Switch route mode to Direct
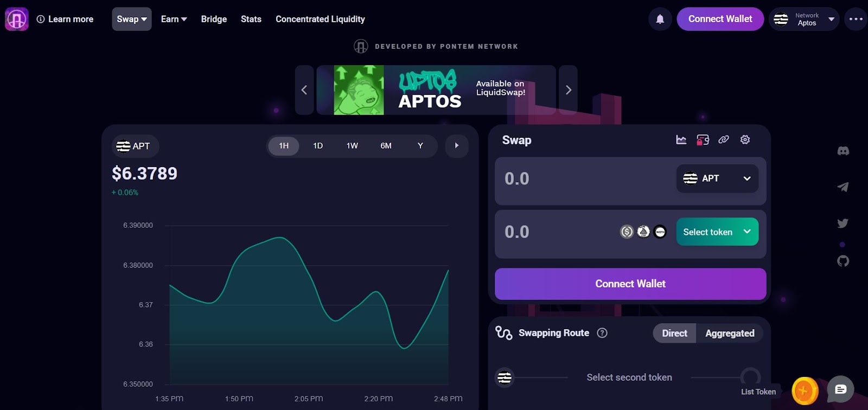Image resolution: width=868 pixels, height=410 pixels. (x=674, y=334)
